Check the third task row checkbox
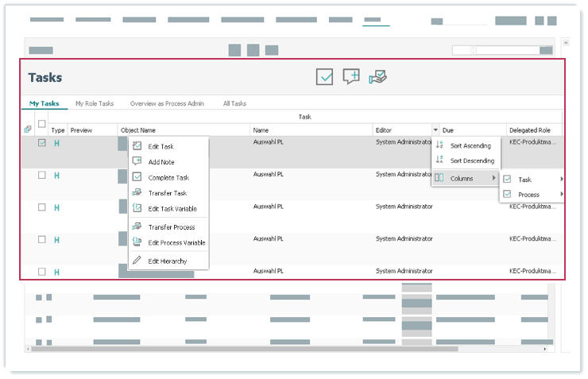 pos(42,207)
